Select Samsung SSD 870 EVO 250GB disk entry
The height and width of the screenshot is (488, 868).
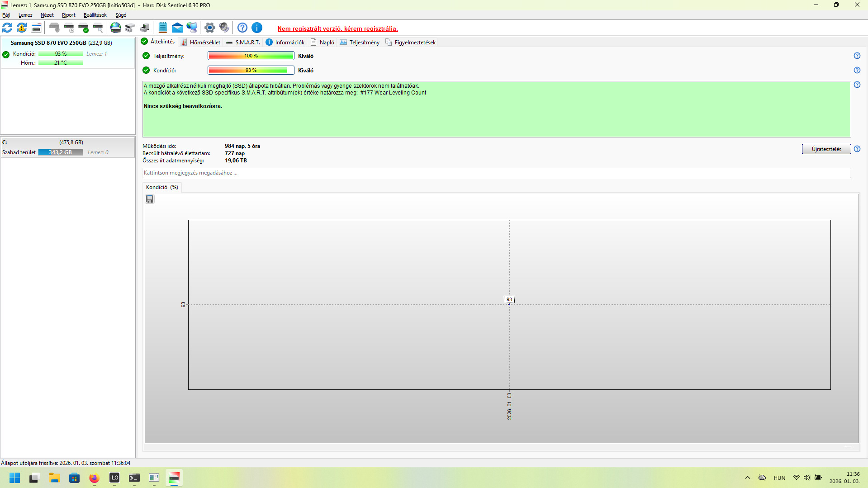pos(68,53)
